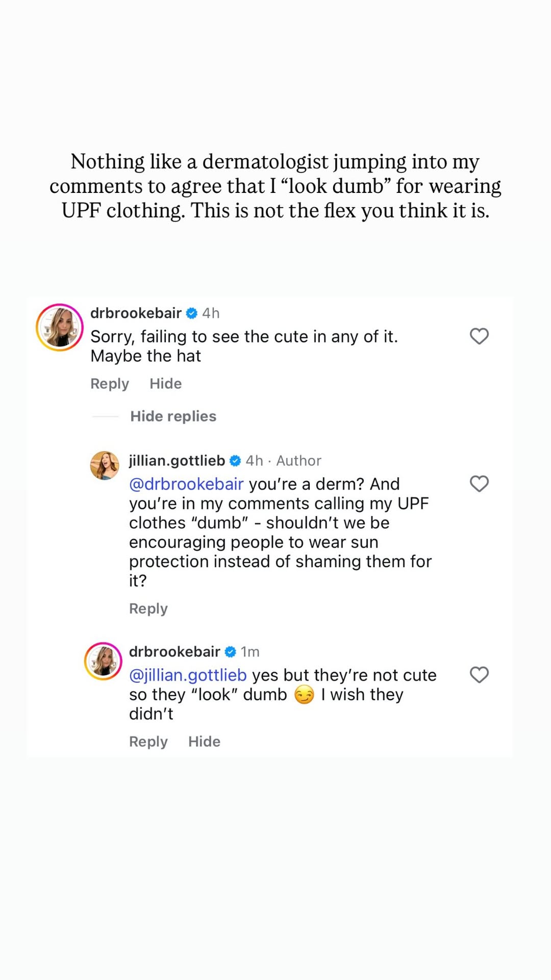551x980 pixels.
Task: Like drbrookebair's first comment with heart icon
Action: click(479, 336)
